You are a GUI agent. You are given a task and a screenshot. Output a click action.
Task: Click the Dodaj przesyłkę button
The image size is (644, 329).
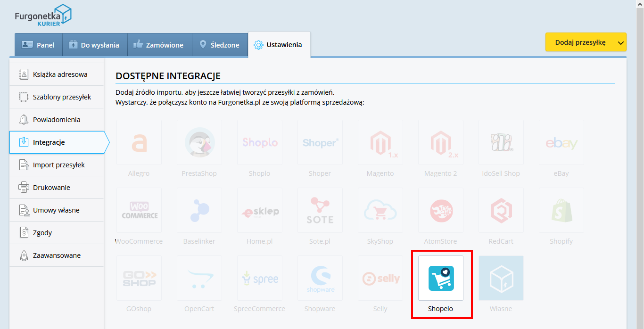click(x=580, y=42)
